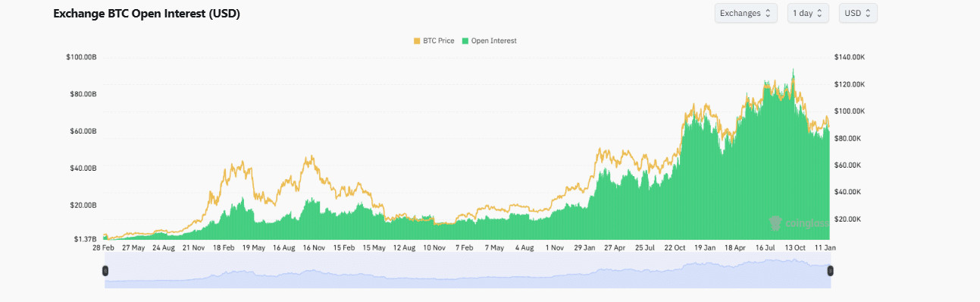
Task: Click the 13 Oct date label
Action: click(794, 247)
